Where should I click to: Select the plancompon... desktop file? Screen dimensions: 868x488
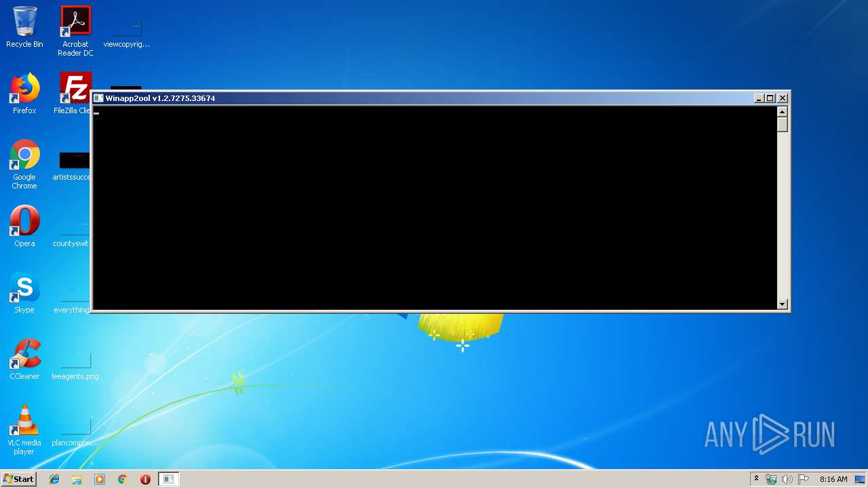pyautogui.click(x=75, y=432)
